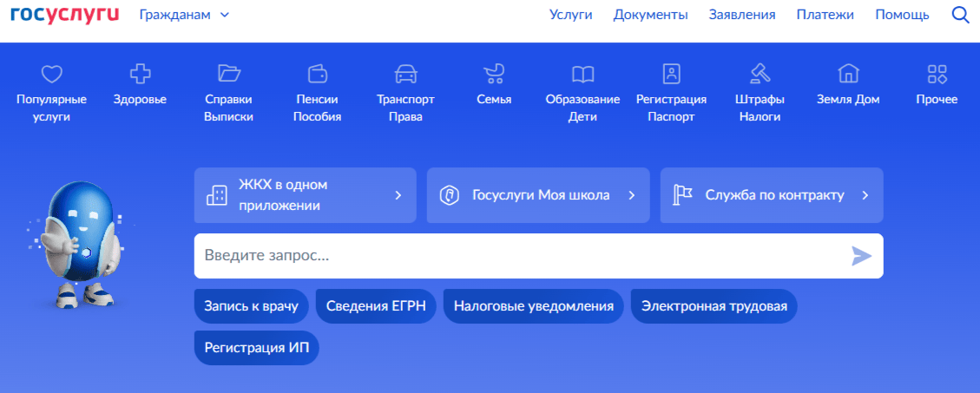Open the ЖКХ в одном приложении banner
The width and height of the screenshot is (980, 393).
coord(305,195)
